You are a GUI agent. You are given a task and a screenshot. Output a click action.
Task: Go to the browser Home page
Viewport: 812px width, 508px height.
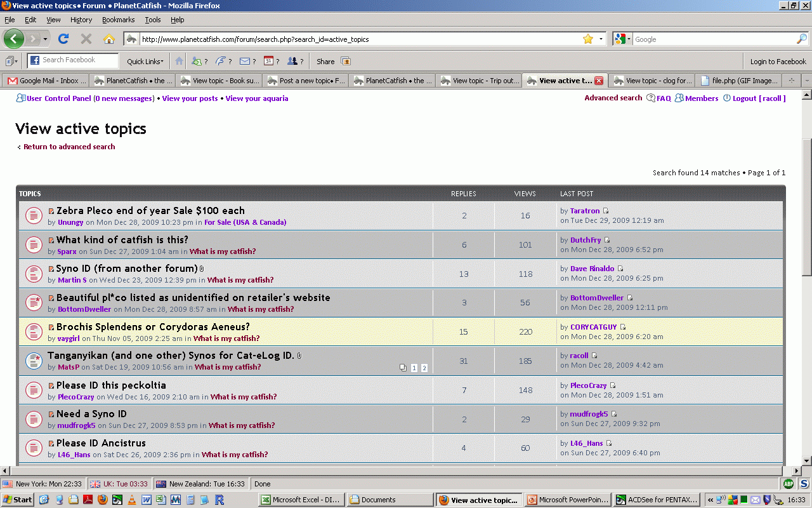pos(108,39)
